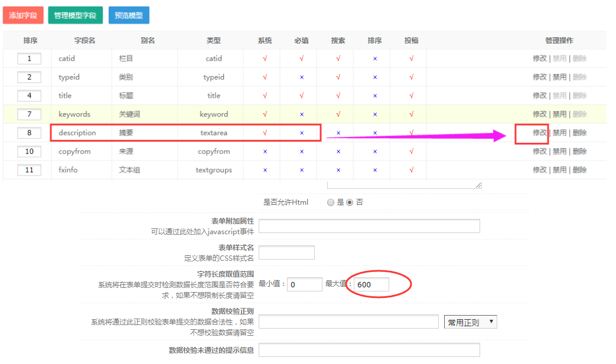The width and height of the screenshot is (616, 364).
Task: Select 否 radio for 是否允许Html
Action: point(350,202)
